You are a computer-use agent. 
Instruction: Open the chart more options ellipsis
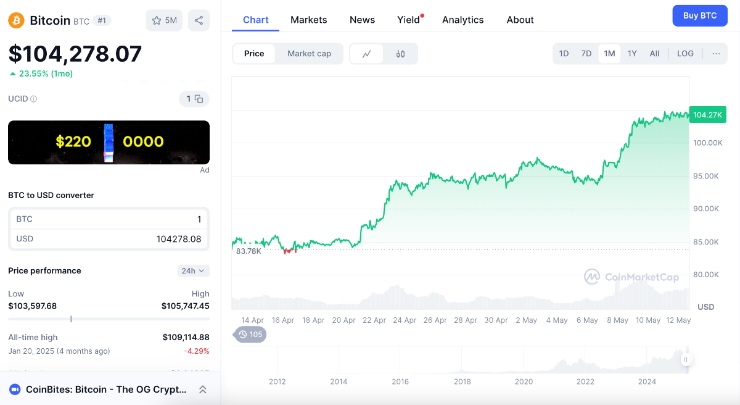point(716,54)
